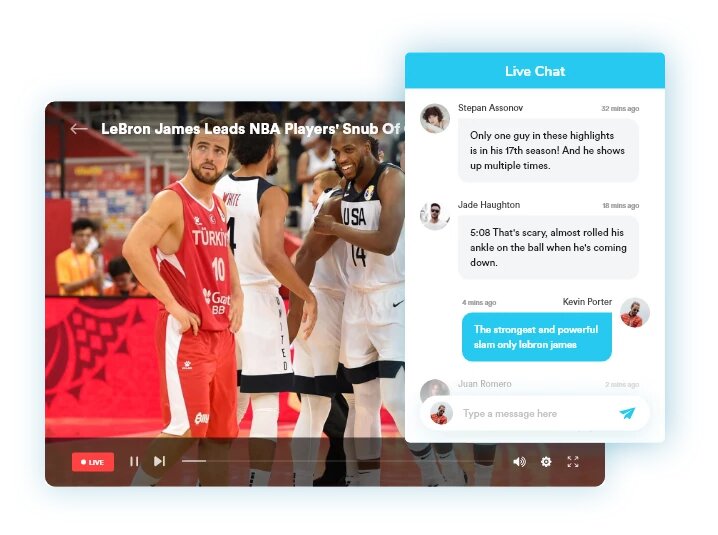Open video settings via the gear icon

pos(546,462)
